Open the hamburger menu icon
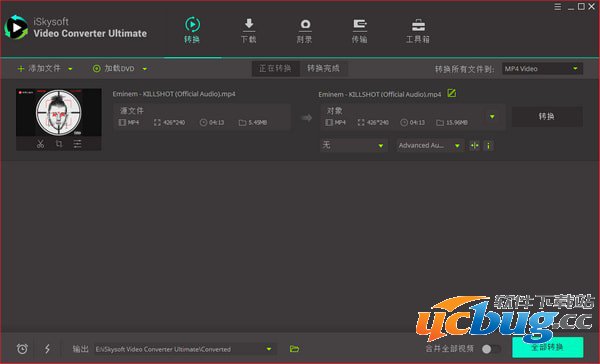 pyautogui.click(x=558, y=7)
